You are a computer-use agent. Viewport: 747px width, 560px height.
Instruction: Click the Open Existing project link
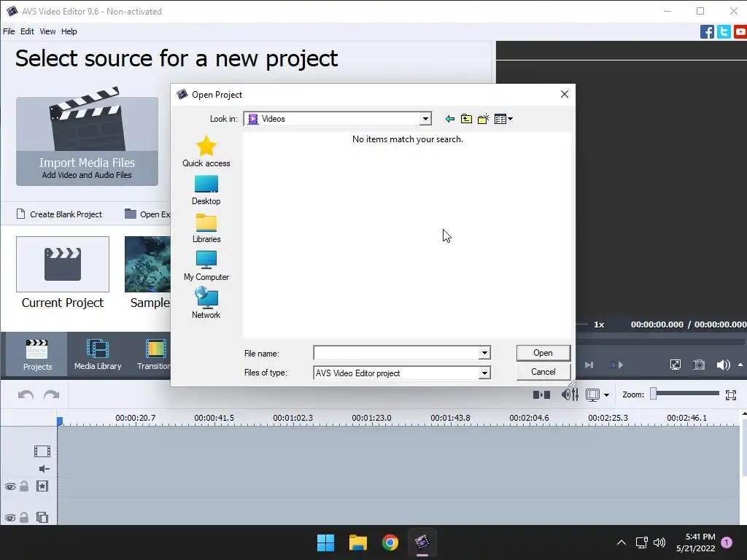tap(147, 214)
